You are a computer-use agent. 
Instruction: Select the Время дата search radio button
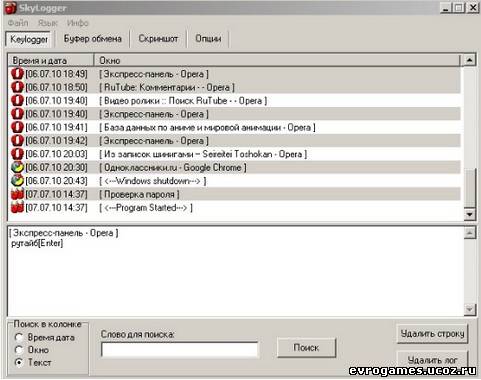coord(19,337)
